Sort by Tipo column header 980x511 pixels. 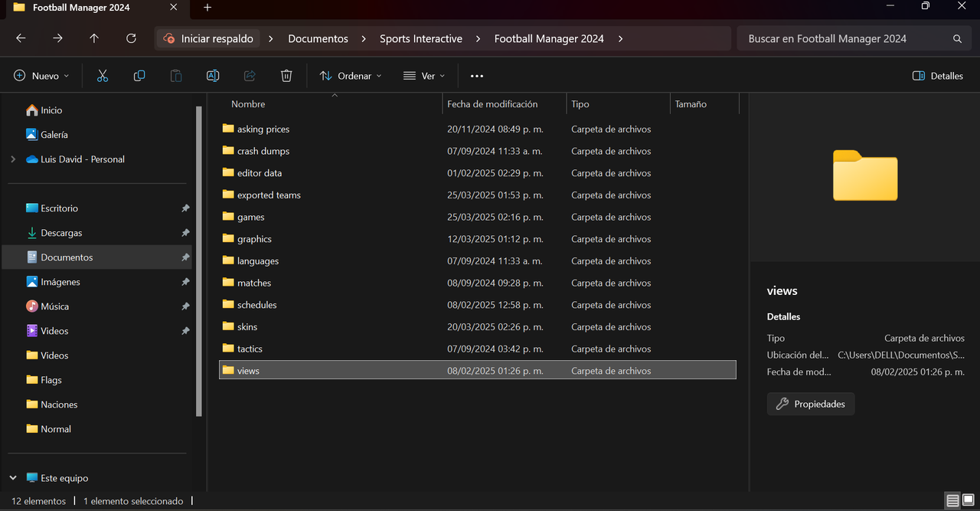580,104
